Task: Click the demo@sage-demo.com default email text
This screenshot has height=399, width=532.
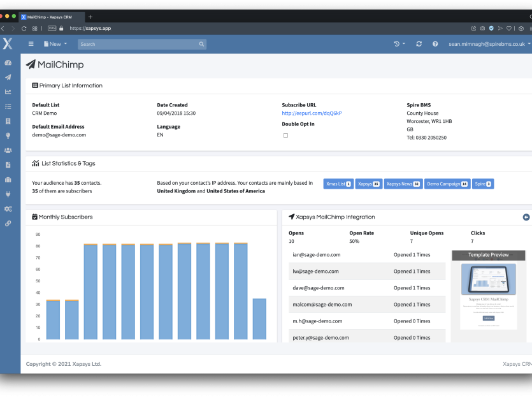Action: tap(59, 135)
